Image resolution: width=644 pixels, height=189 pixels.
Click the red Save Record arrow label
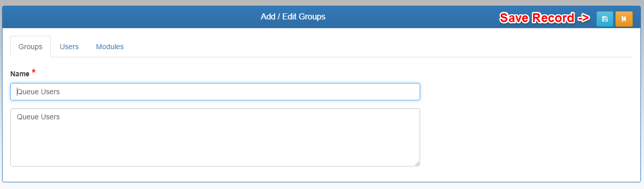point(544,18)
